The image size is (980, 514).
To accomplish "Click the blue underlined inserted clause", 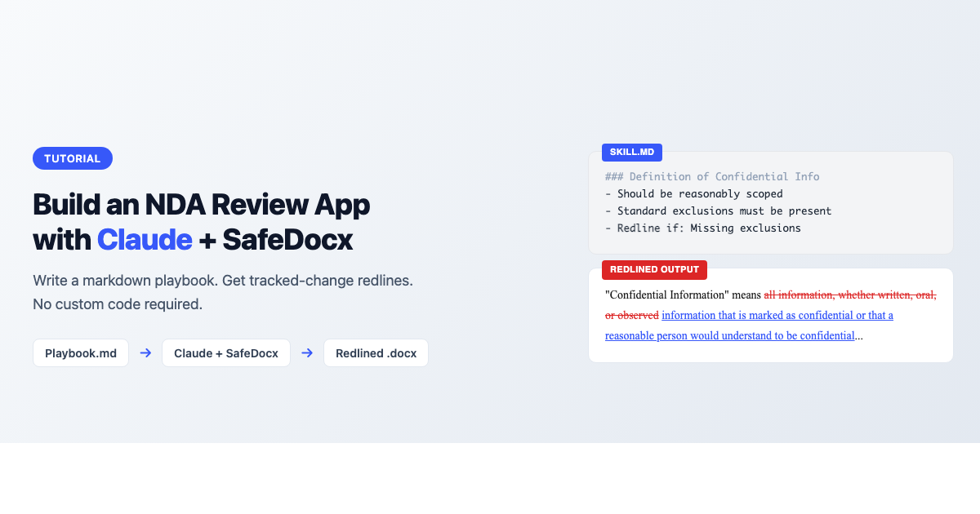I will 776,315.
